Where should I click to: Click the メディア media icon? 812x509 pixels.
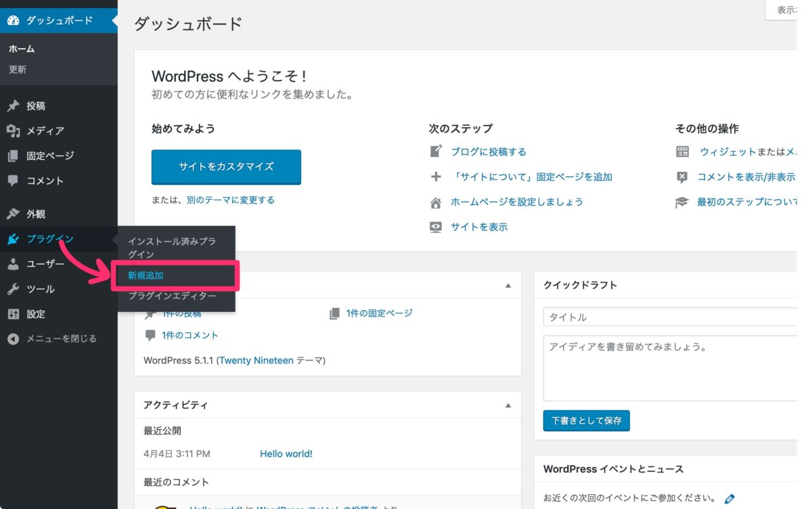coord(13,131)
